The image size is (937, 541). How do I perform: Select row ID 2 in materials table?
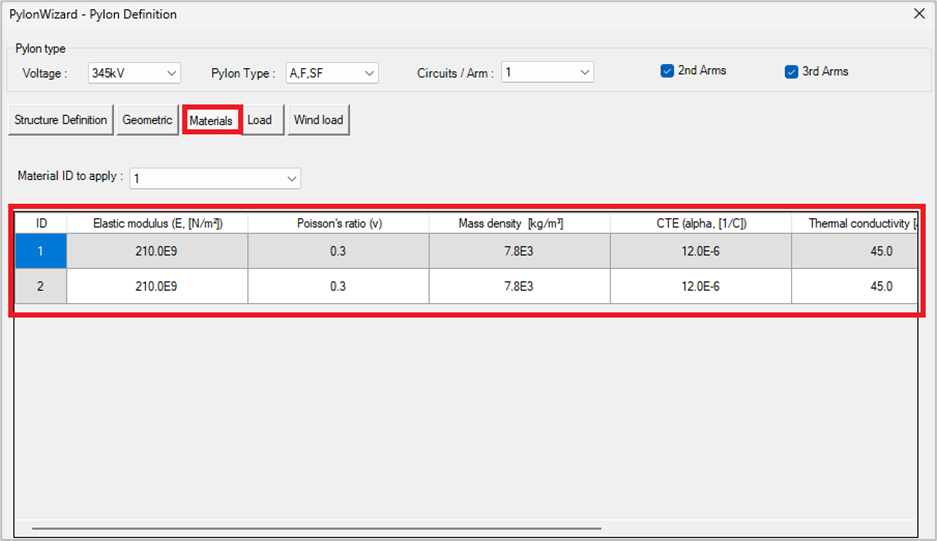click(41, 286)
